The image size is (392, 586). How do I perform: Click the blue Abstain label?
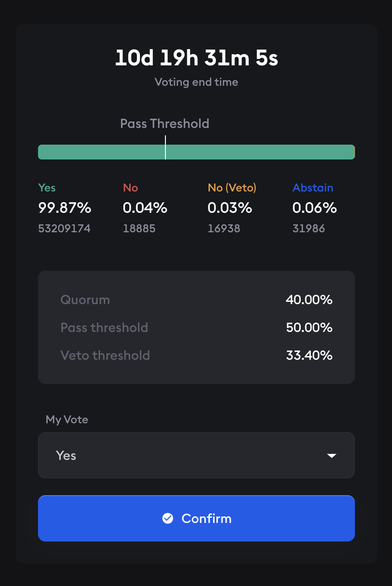[x=313, y=188]
